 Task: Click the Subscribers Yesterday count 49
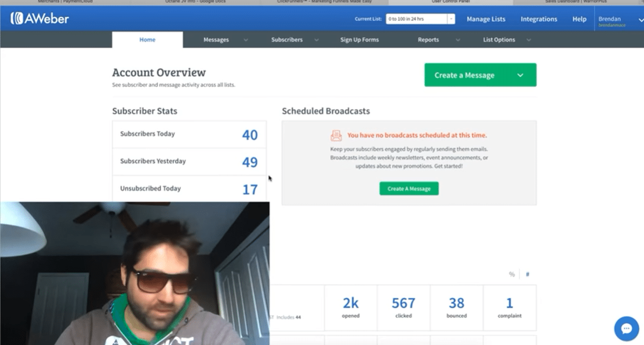(250, 162)
